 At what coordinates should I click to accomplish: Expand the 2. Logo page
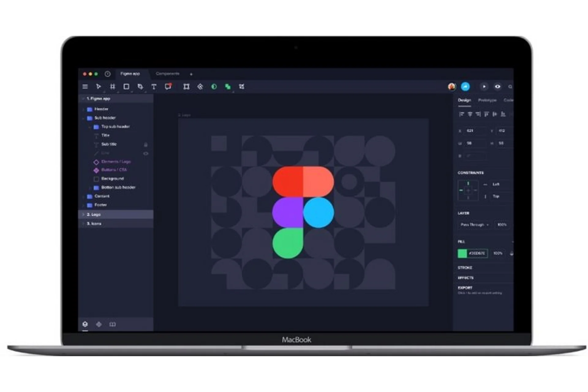tap(83, 214)
